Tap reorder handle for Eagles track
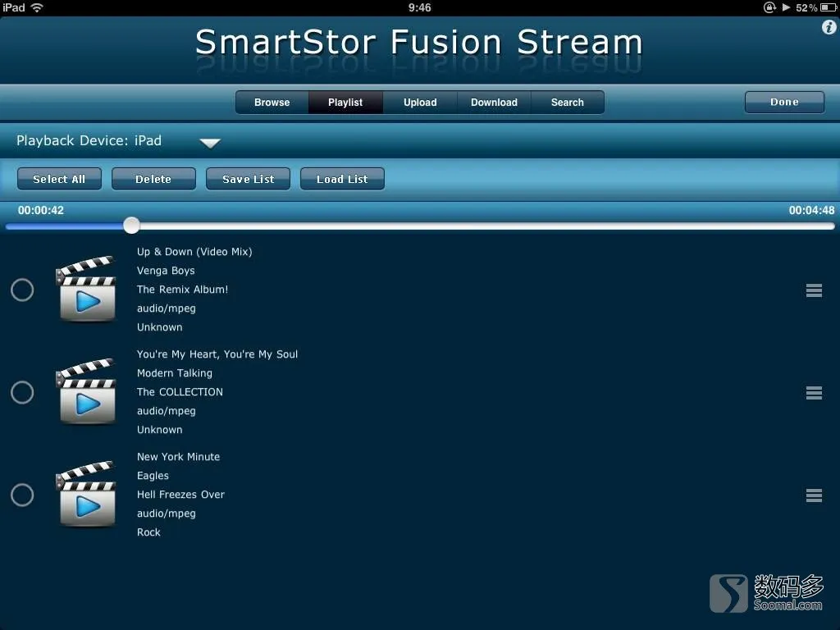 pos(814,495)
